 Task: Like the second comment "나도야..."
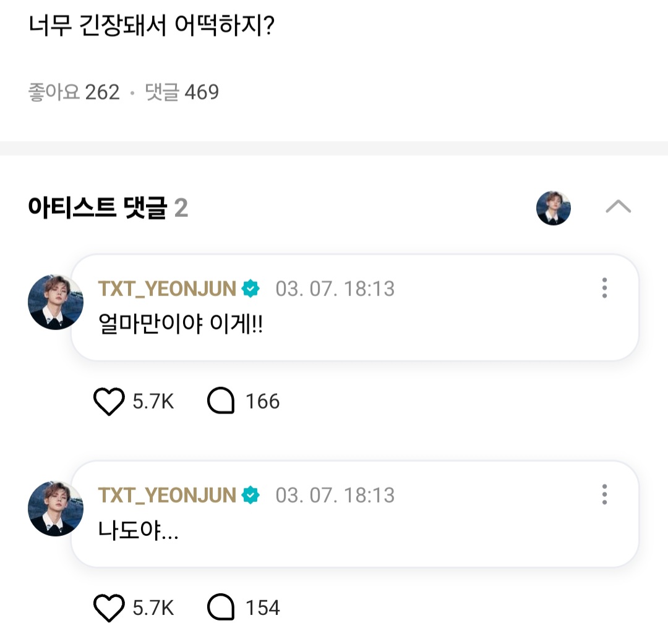(109, 608)
